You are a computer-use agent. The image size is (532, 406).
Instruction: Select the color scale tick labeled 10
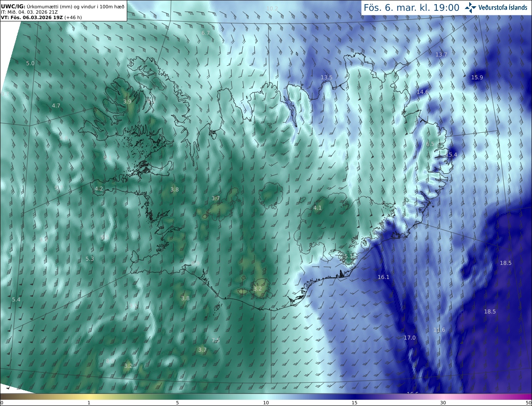(x=266, y=403)
